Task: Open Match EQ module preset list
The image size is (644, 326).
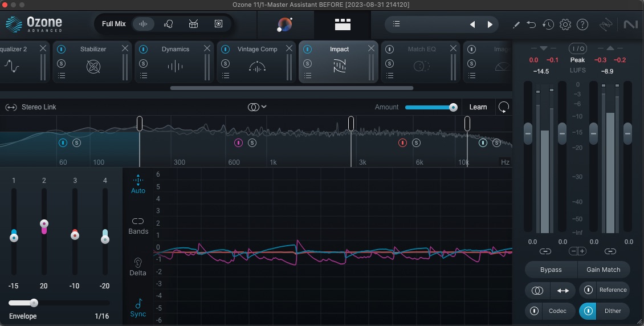Action: point(390,76)
